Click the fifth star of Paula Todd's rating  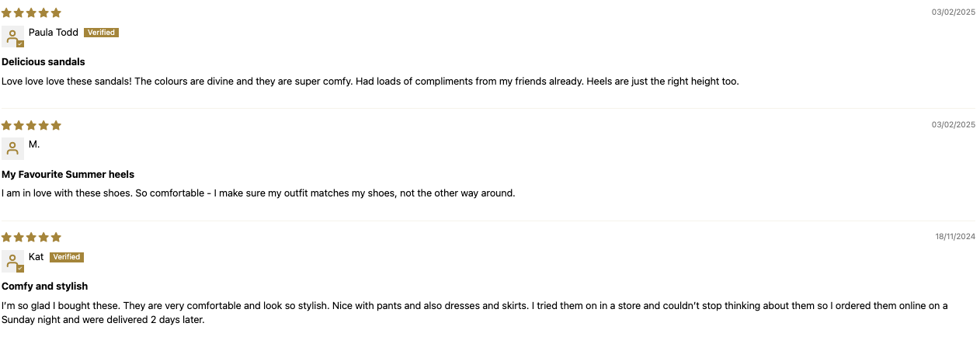tap(56, 13)
